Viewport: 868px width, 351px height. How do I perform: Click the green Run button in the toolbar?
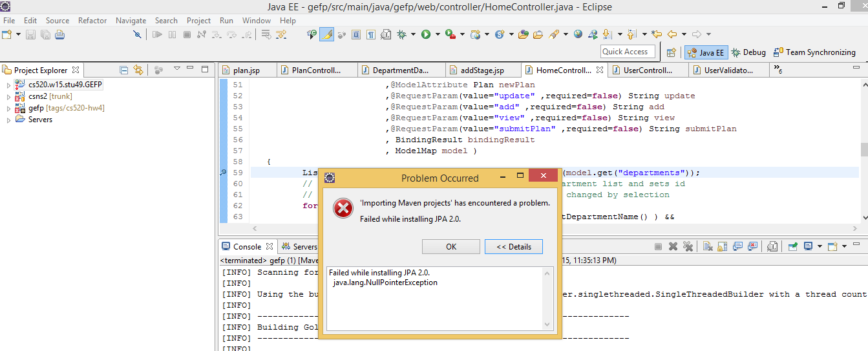[x=426, y=34]
